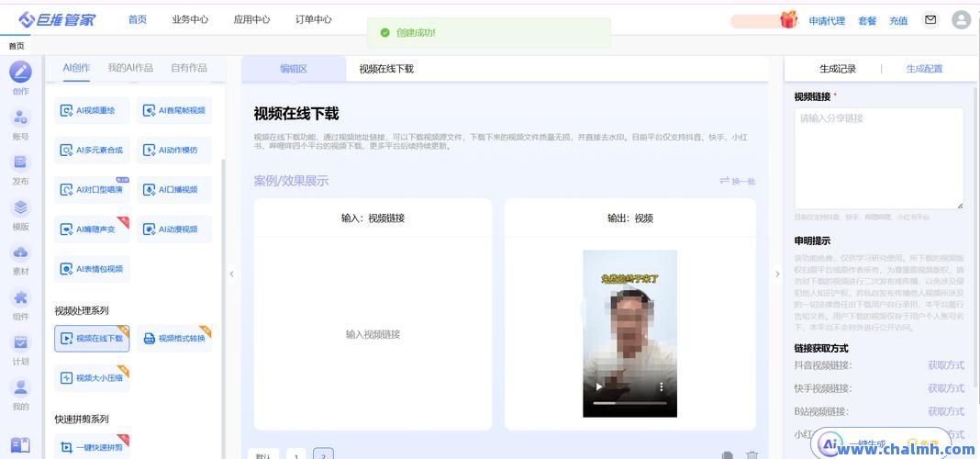
Task: Switch to the 视频在线下载 tab
Action: [386, 69]
